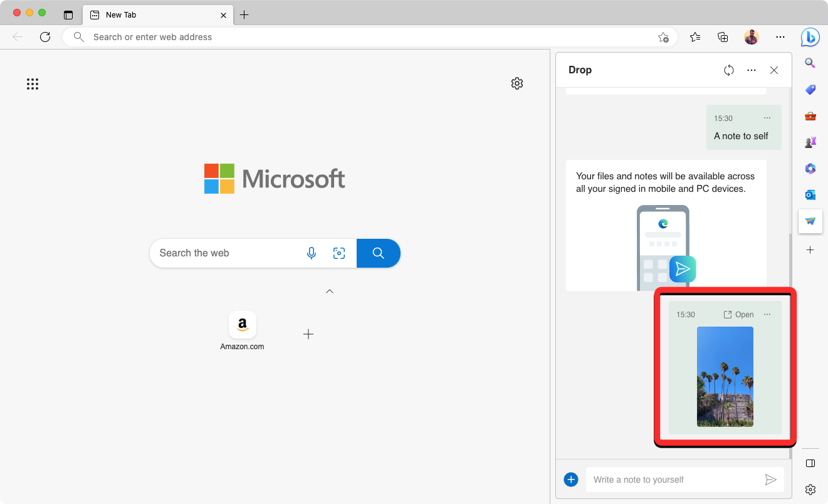
Task: Click the 'Write a note to yourself' field
Action: click(x=674, y=480)
